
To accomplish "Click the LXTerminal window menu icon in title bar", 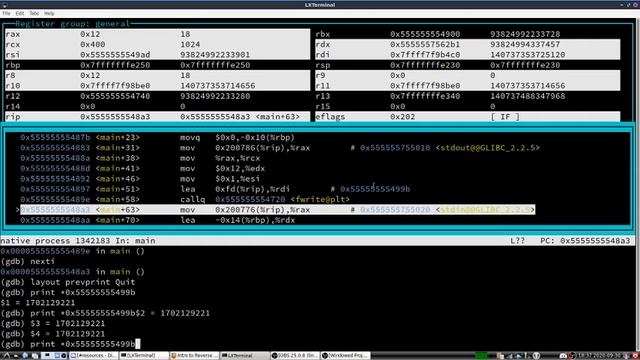I will point(4,5).
